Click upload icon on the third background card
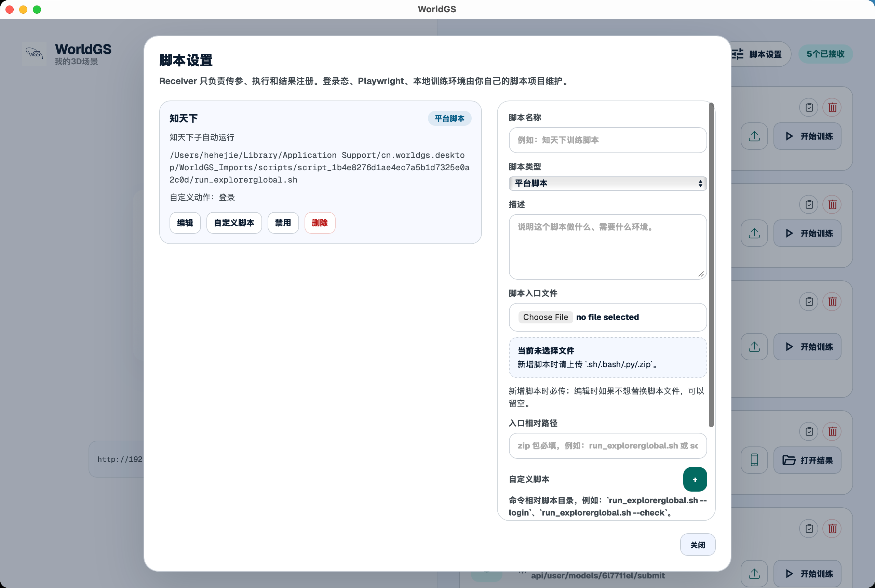The height and width of the screenshot is (588, 875). (754, 347)
